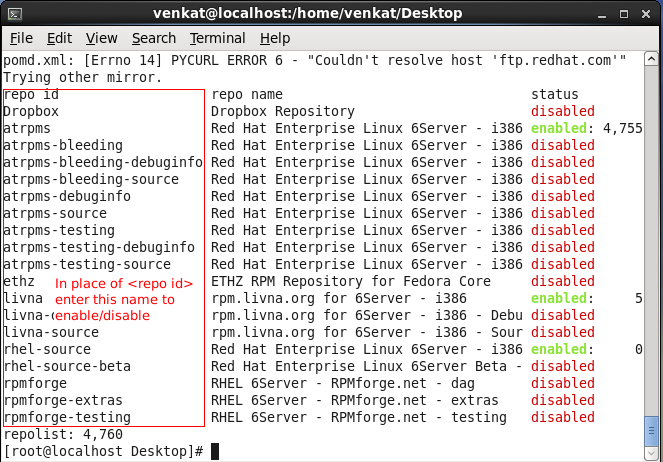The width and height of the screenshot is (663, 462).
Task: Open the Search menu
Action: click(x=153, y=38)
